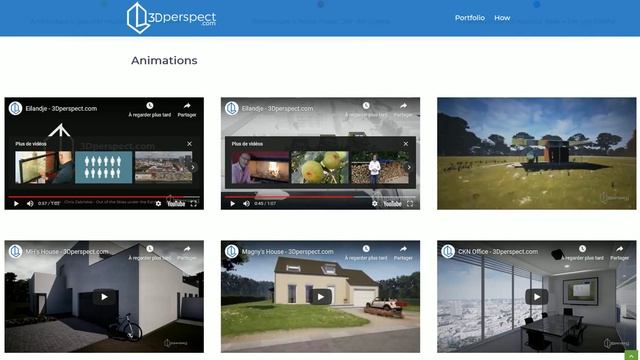Open title 'Eilandje - 3Dperspect.com' of first video
The height and width of the screenshot is (360, 640).
(61, 109)
